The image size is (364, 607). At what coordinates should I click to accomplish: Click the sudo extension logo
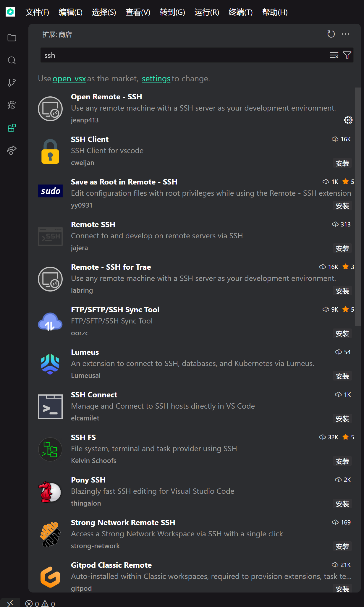[50, 191]
